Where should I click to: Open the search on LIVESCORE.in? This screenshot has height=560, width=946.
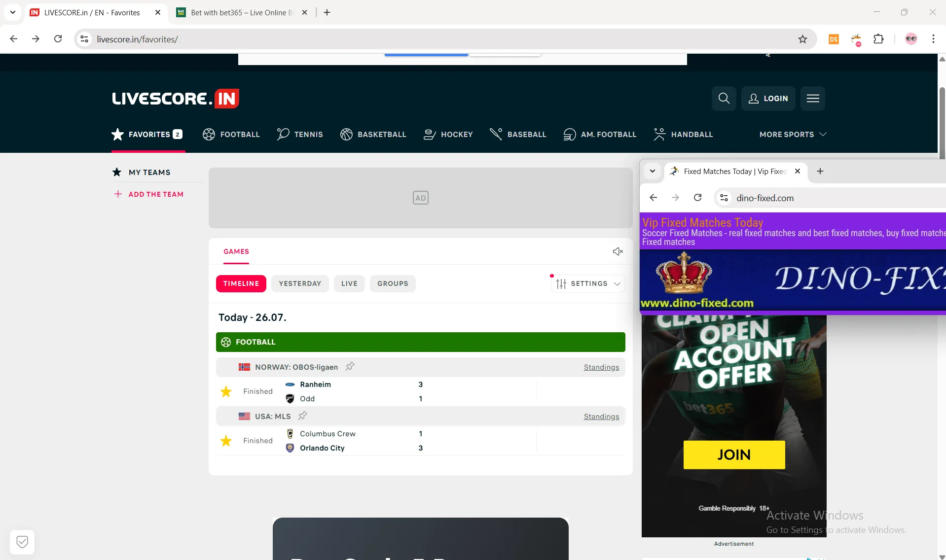[x=723, y=98]
